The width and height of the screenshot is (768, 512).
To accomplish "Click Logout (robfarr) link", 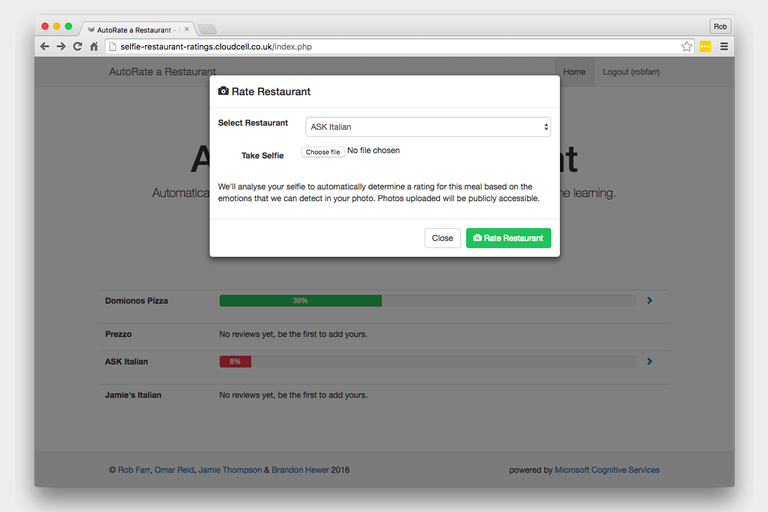I will coord(631,72).
